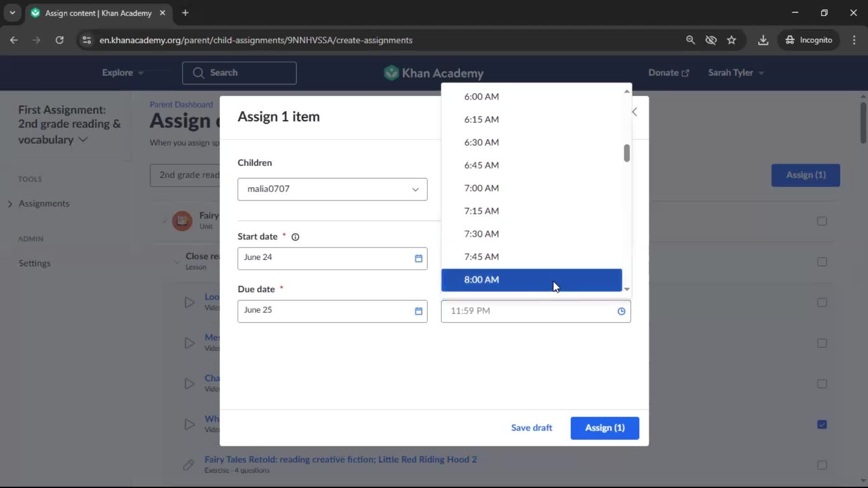Click the time list scrollbar thumb
This screenshot has width=868, height=488.
(x=627, y=153)
